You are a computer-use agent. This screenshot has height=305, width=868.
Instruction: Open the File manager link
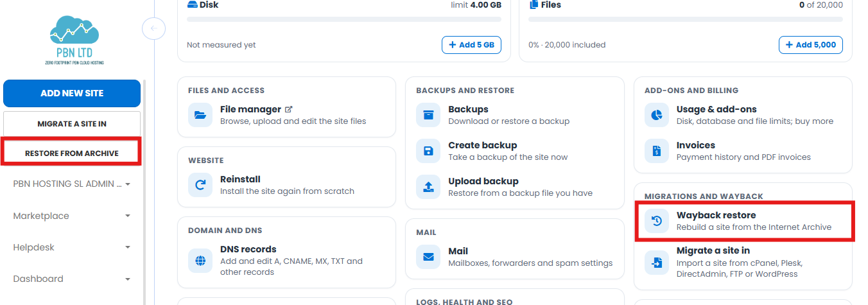(x=250, y=109)
